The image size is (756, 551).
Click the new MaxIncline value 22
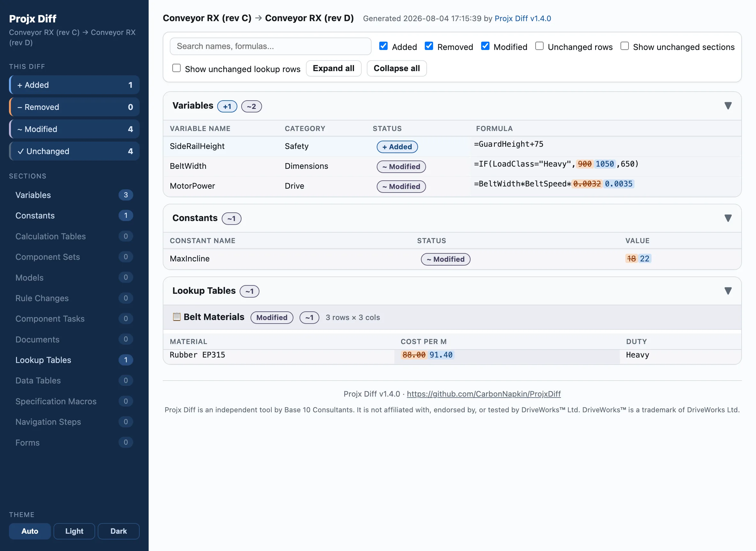pos(644,259)
